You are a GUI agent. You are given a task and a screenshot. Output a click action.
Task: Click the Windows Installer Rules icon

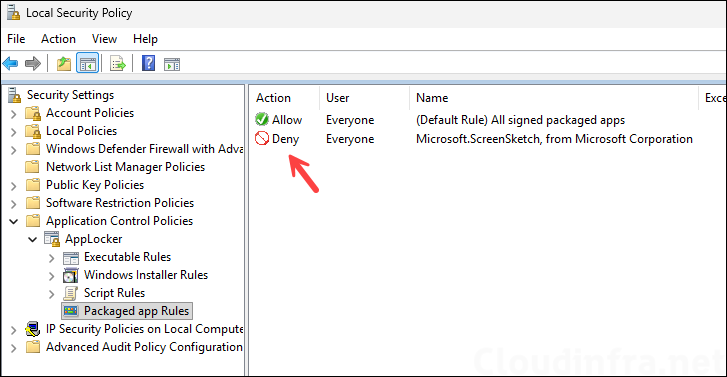pyautogui.click(x=71, y=275)
